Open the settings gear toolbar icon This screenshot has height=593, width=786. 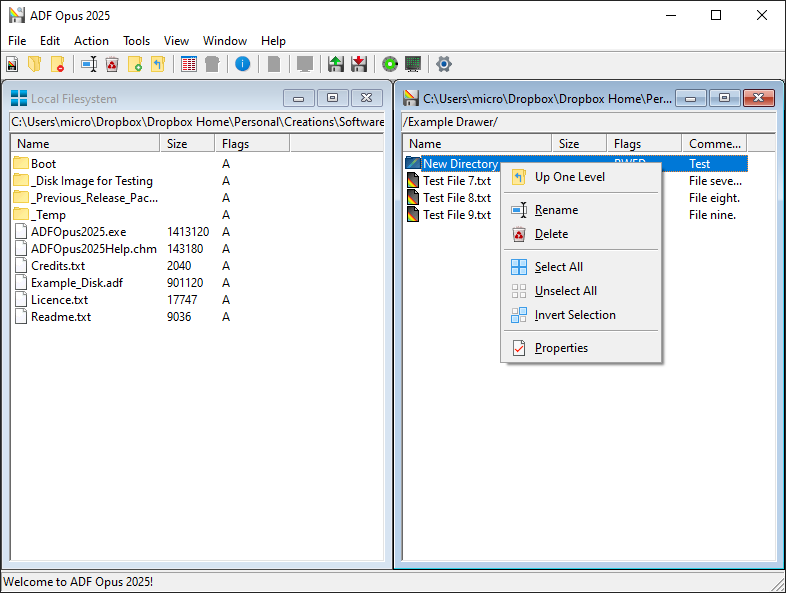point(444,64)
